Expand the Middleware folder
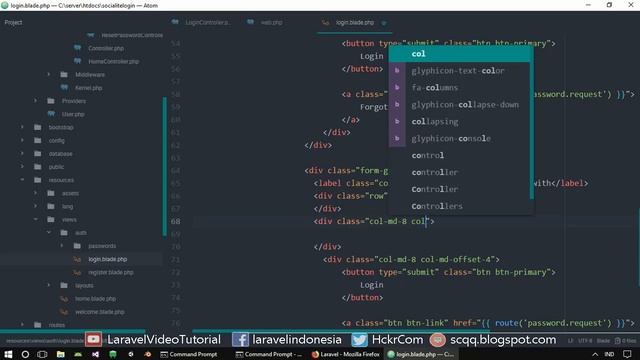This screenshot has width=640, height=360. point(49,74)
